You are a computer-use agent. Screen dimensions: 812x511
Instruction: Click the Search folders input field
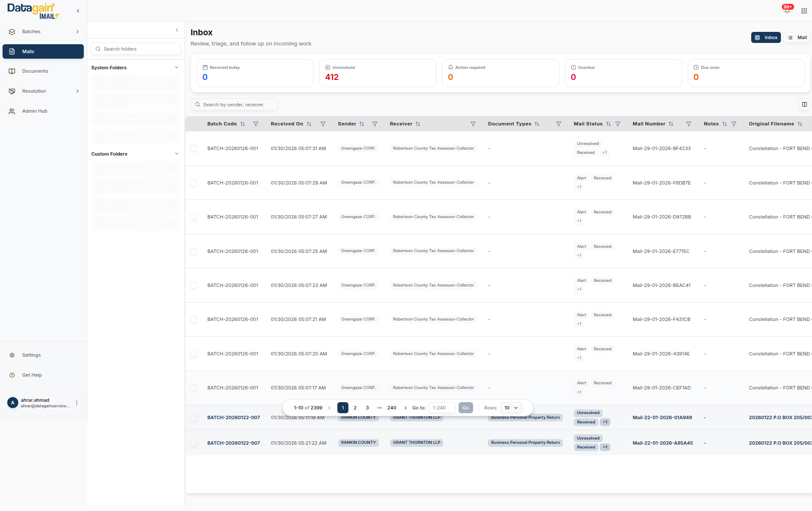[136, 49]
